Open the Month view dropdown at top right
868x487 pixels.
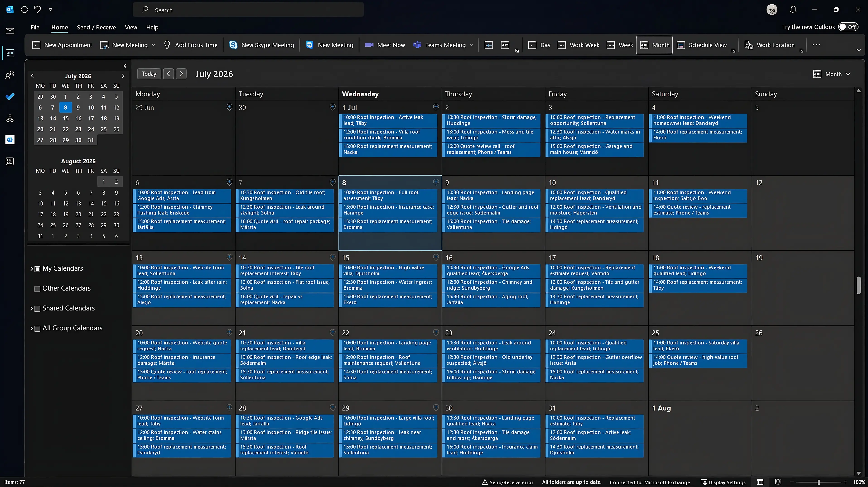[832, 74]
